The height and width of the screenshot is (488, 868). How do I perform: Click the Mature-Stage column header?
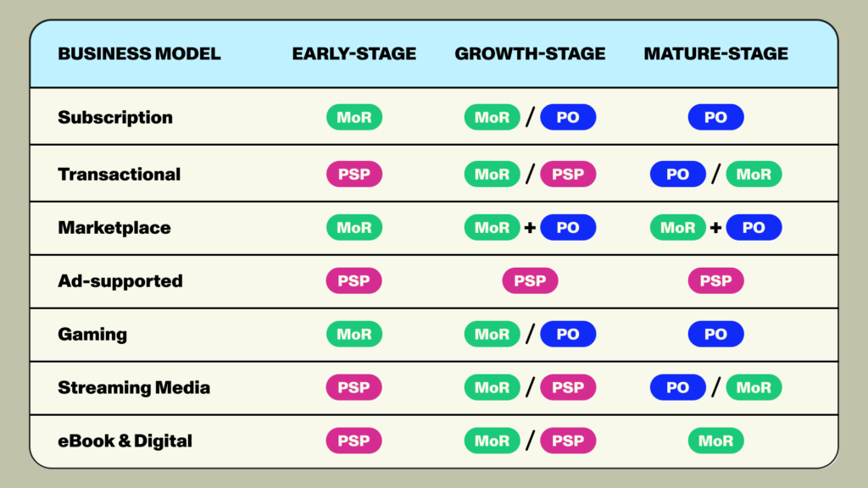pyautogui.click(x=715, y=53)
